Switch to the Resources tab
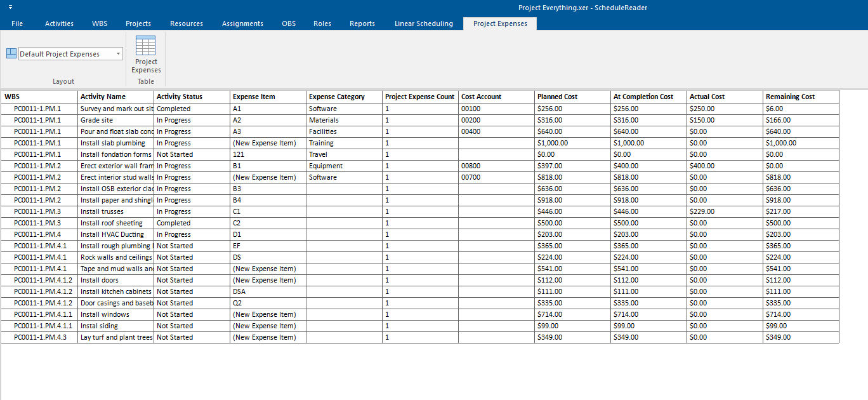This screenshot has width=868, height=400. (187, 23)
